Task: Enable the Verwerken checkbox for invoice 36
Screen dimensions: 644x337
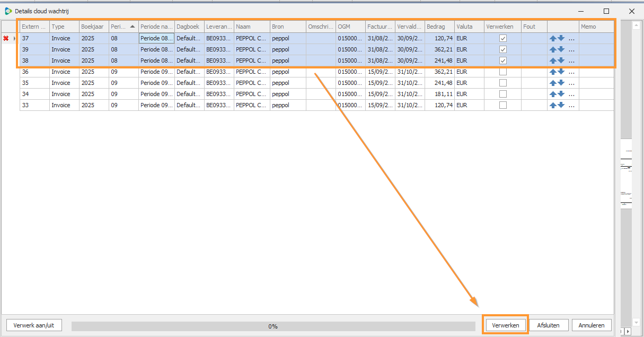Action: point(502,72)
